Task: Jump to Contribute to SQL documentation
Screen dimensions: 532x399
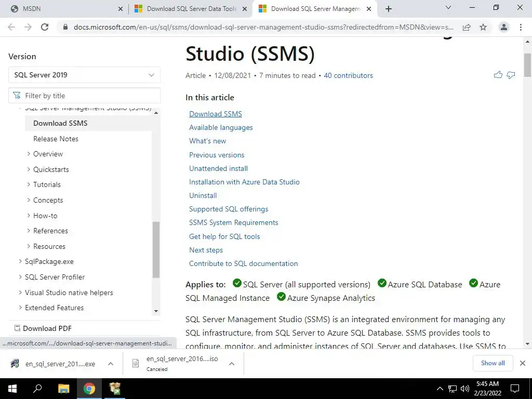Action: coord(244,263)
